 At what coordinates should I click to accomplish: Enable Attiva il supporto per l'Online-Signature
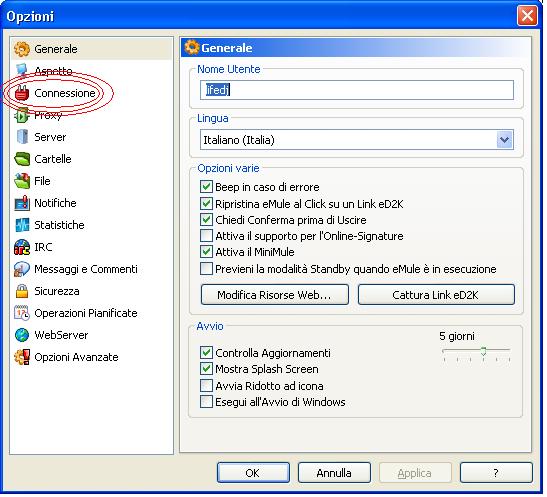[206, 236]
